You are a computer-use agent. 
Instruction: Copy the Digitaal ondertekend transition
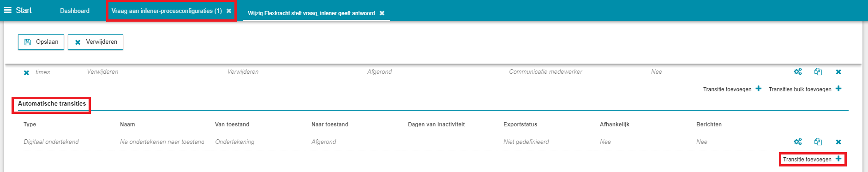click(818, 142)
